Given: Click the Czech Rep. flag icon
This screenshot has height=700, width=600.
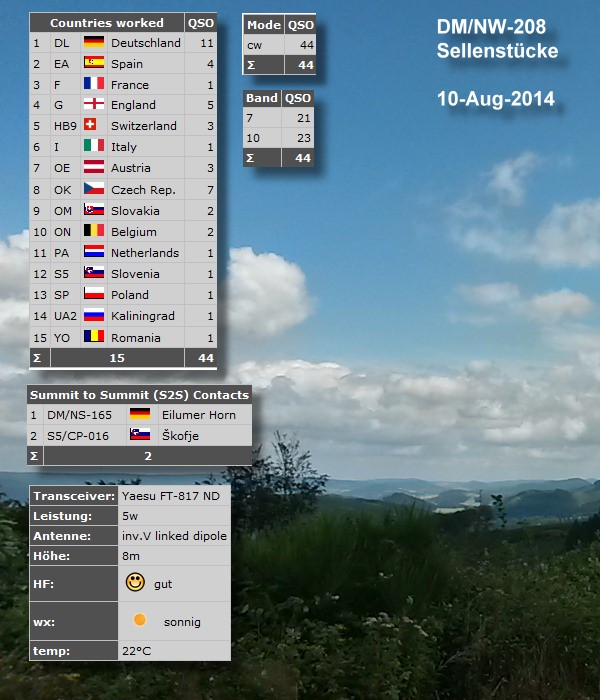Looking at the screenshot, I should [94, 190].
